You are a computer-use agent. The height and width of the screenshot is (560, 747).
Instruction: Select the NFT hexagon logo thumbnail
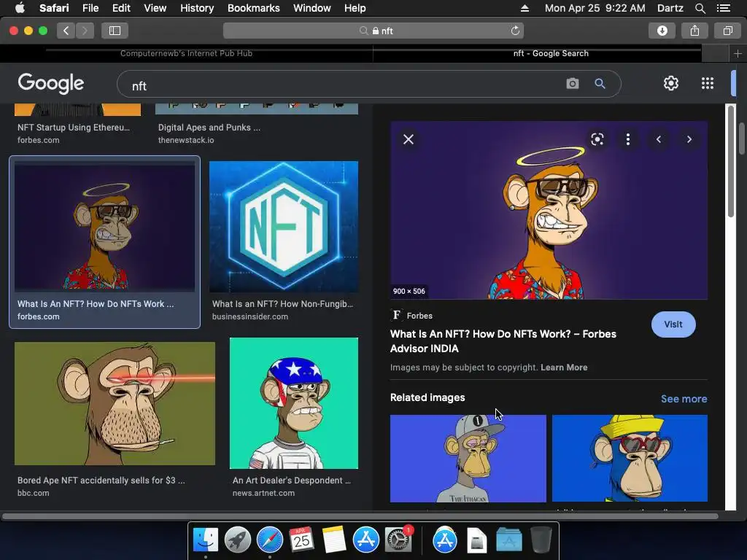[284, 227]
